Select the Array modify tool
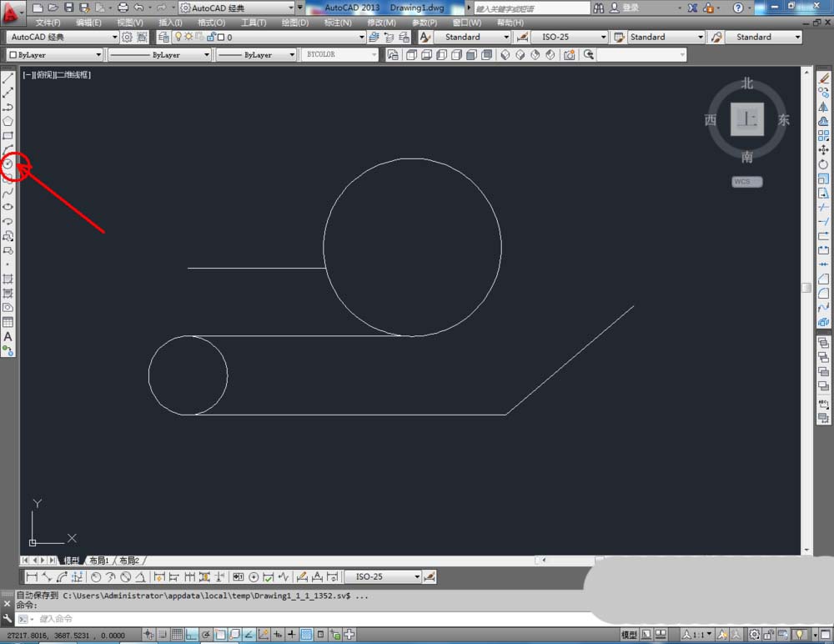834x644 pixels. pos(823,135)
